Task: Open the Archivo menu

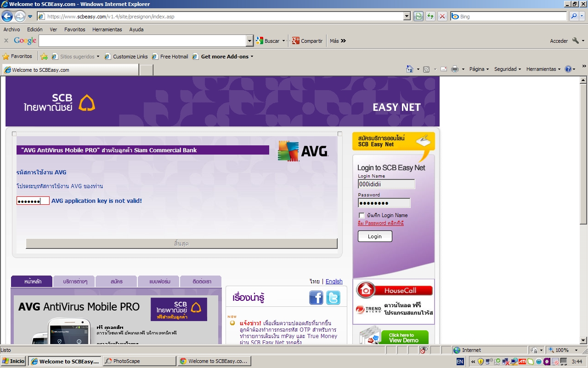Action: (12, 29)
